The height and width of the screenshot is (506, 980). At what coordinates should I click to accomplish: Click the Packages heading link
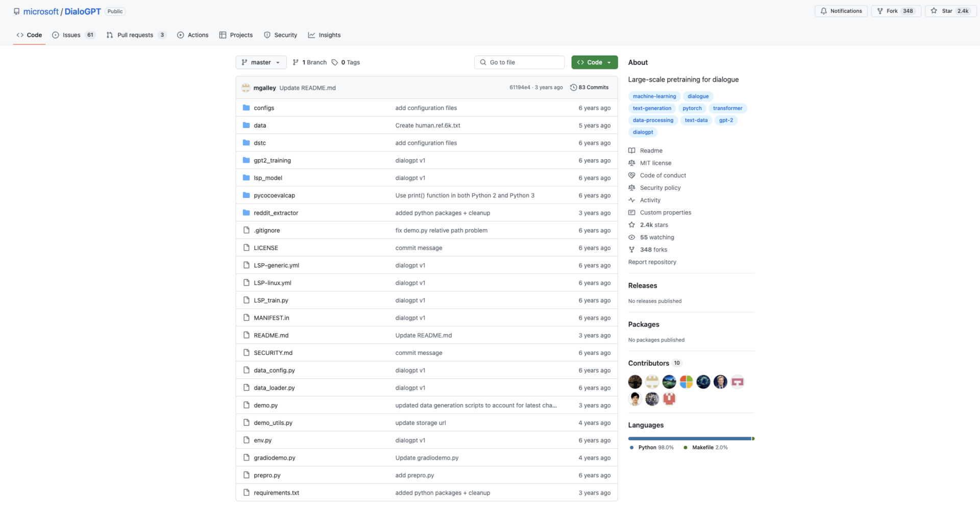pyautogui.click(x=644, y=324)
